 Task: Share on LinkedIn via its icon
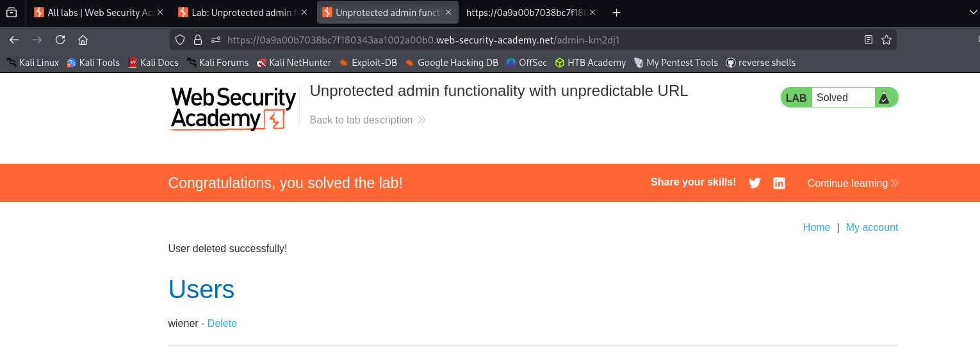point(779,183)
